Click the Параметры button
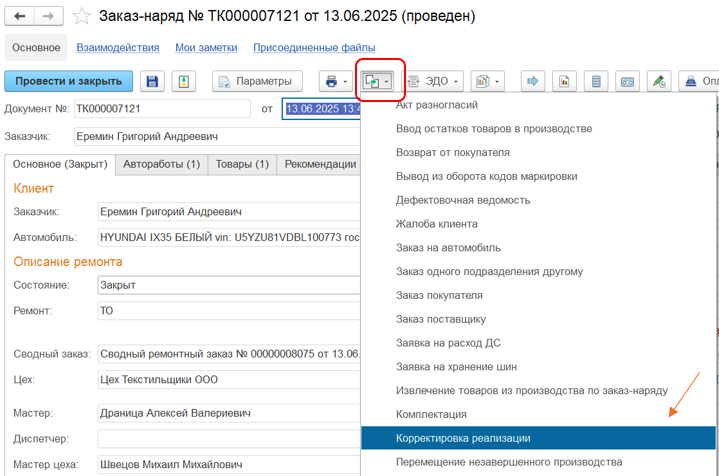719x476 pixels. [x=256, y=81]
